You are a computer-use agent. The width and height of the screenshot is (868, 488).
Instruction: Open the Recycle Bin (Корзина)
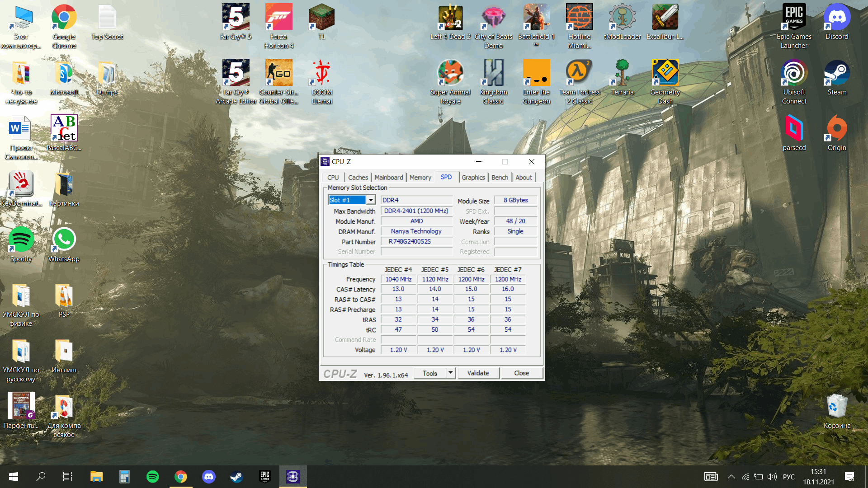click(x=837, y=411)
